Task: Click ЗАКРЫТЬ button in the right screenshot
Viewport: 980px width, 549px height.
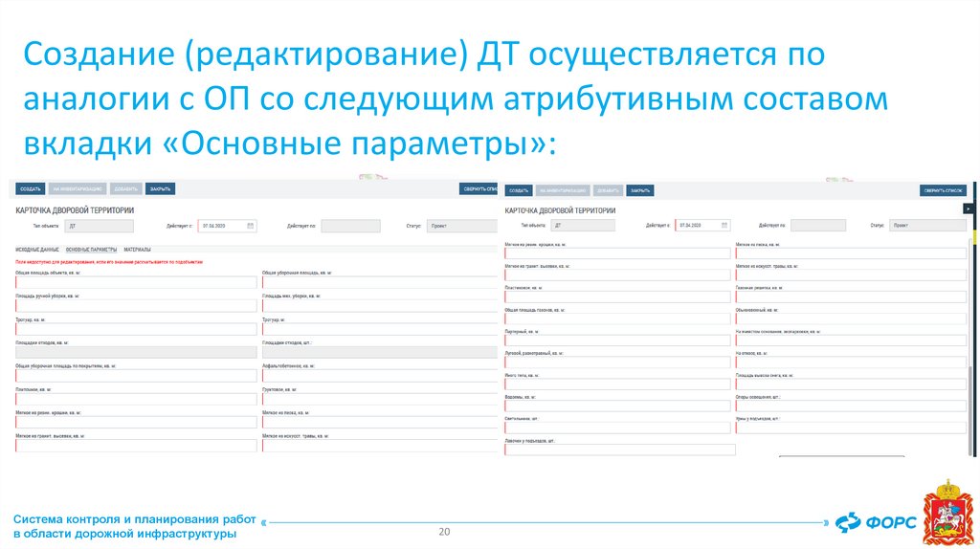Action: click(640, 190)
